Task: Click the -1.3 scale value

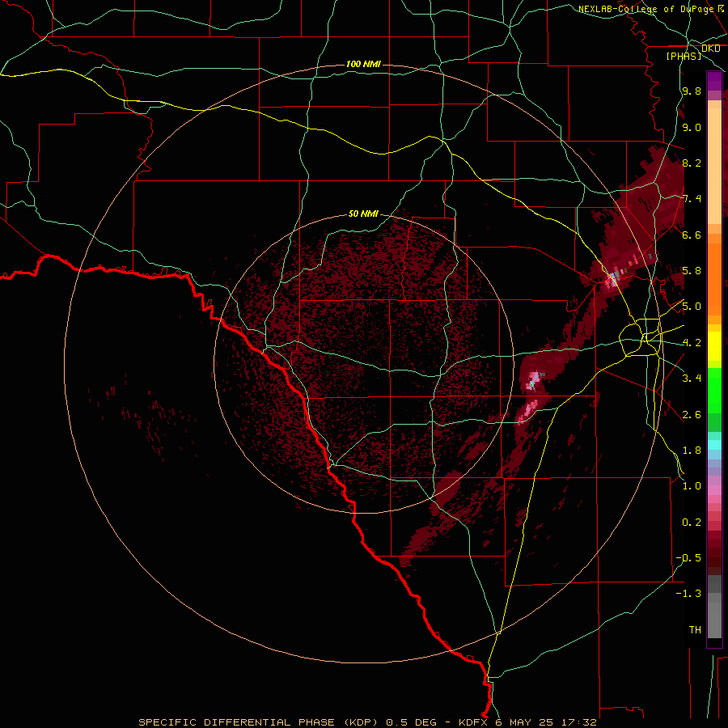Action: (688, 594)
